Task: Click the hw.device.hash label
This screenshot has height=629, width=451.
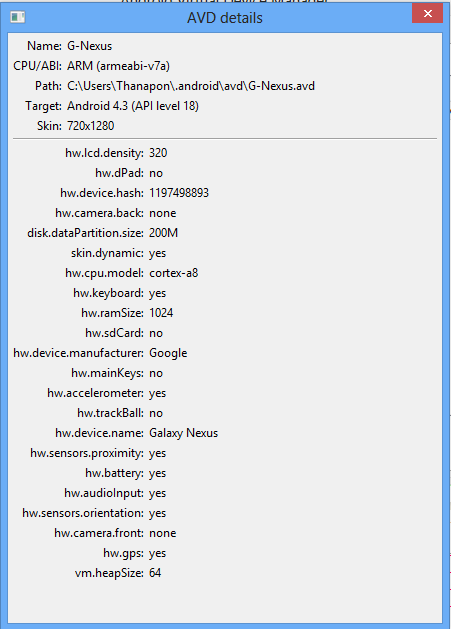Action: click(102, 193)
